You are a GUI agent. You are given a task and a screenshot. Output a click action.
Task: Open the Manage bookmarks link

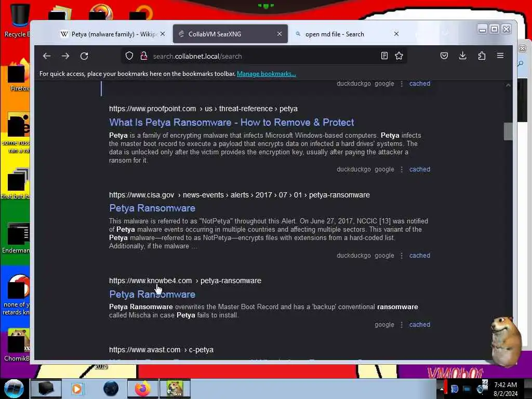[267, 74]
